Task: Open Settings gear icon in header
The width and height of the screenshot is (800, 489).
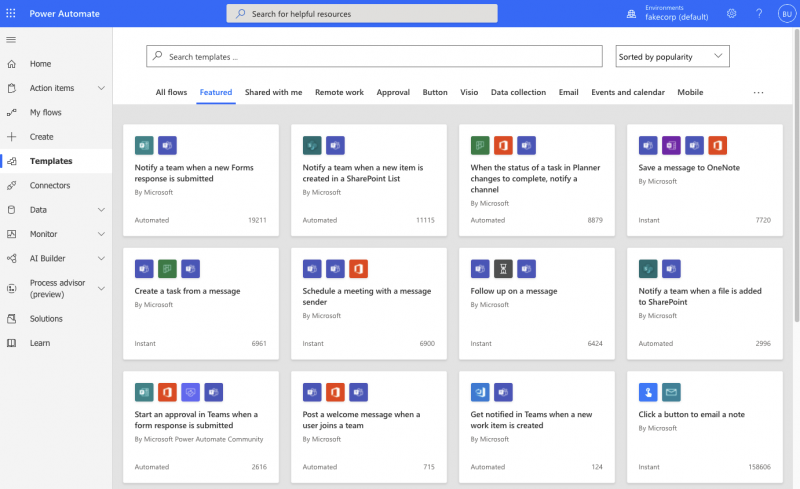Action: [731, 13]
